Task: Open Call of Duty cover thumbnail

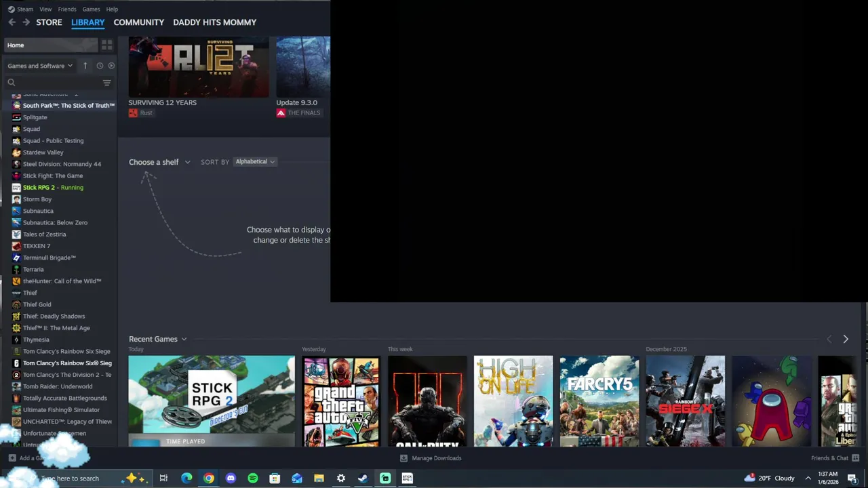Action: pyautogui.click(x=427, y=401)
